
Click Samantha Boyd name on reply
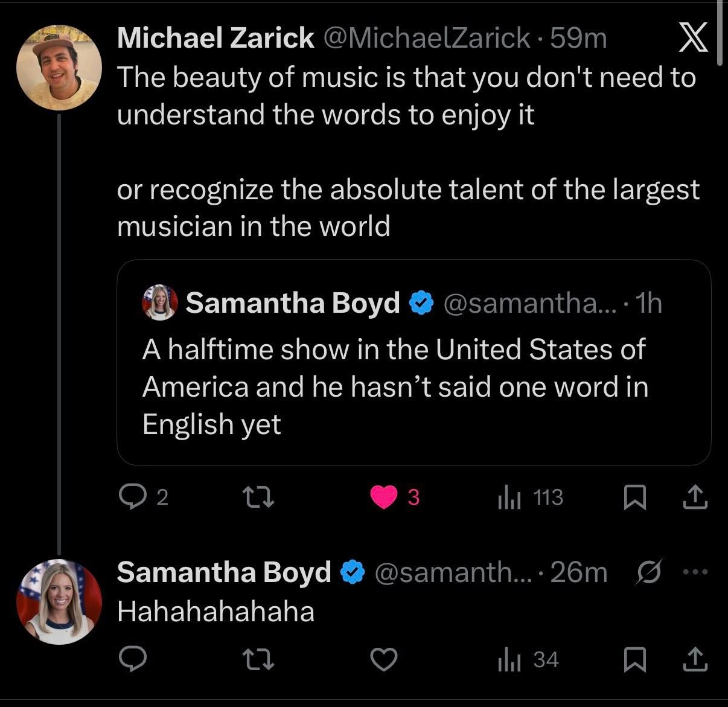[224, 572]
